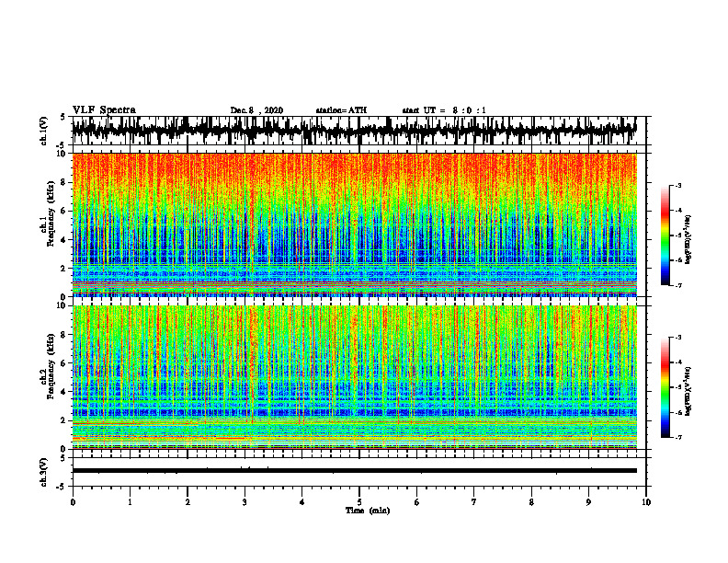Screen dimensions: 728x563
Task: Click the '2' kHz tick on ch.2 frequency axis
Action: pos(64,420)
